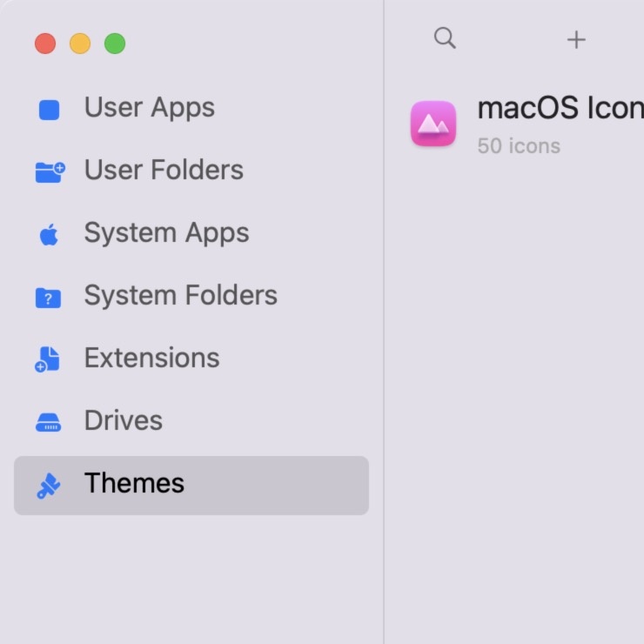644x644 pixels.
Task: Close the window with red button
Action: click(x=45, y=44)
